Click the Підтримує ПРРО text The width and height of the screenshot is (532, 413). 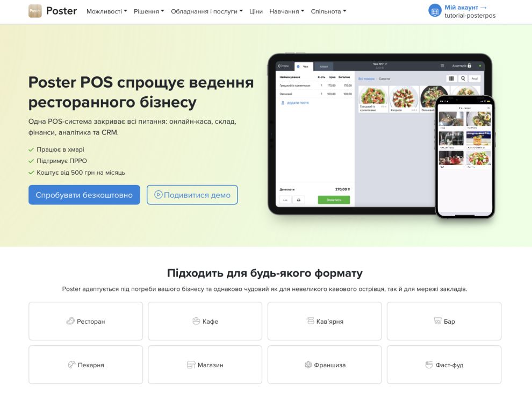pyautogui.click(x=62, y=161)
